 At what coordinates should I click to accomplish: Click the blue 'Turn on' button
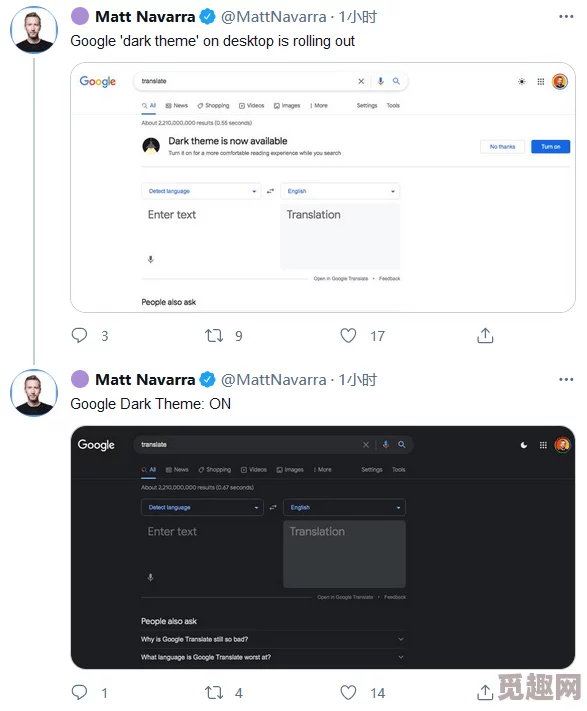tap(550, 146)
